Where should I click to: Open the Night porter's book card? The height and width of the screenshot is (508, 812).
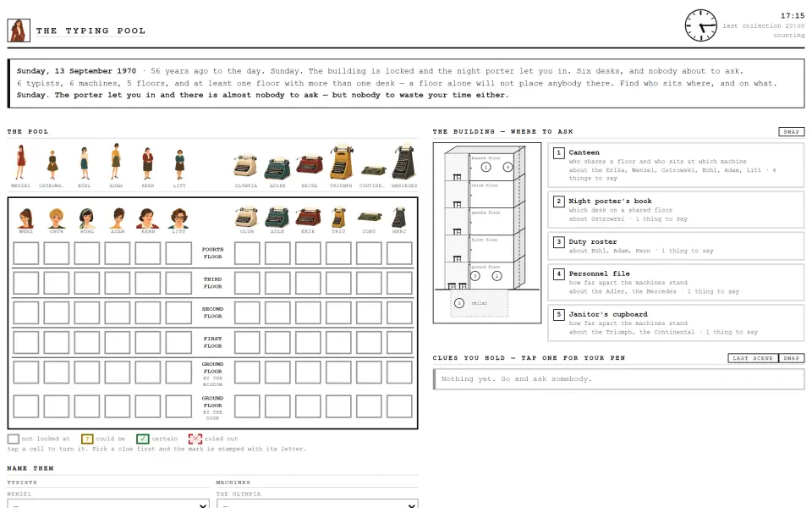[676, 209]
